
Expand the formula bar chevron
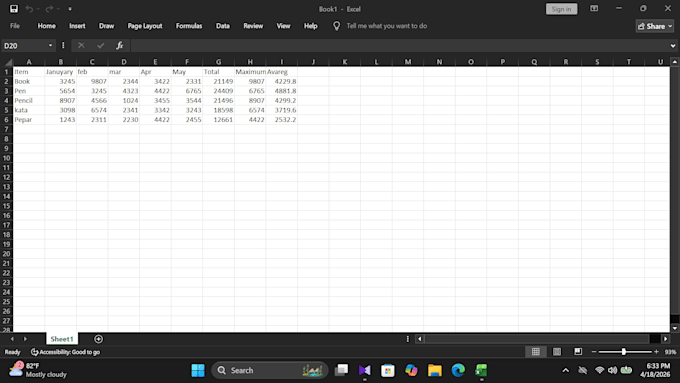tap(673, 46)
